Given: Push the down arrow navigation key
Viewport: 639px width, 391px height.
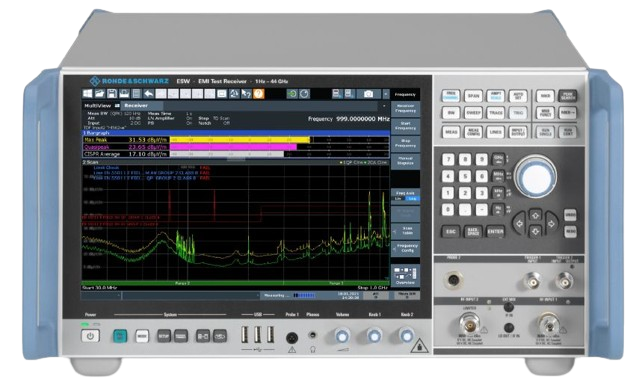Looking at the screenshot, I should click(535, 232).
